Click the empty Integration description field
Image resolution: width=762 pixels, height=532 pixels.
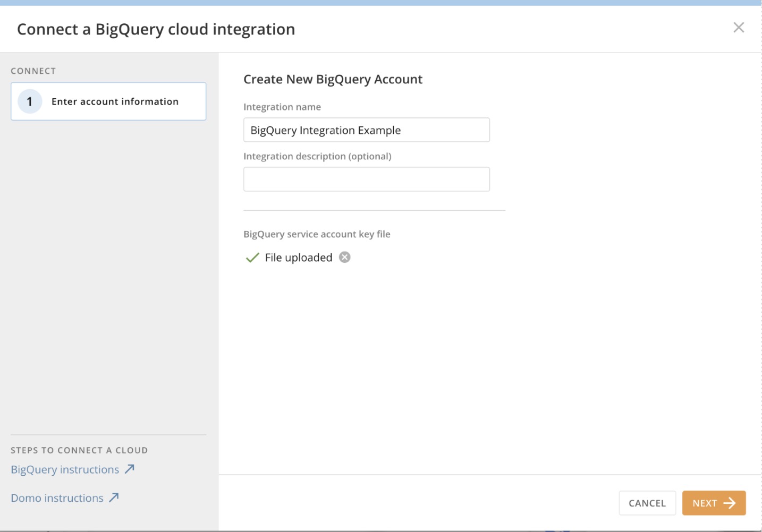[366, 179]
